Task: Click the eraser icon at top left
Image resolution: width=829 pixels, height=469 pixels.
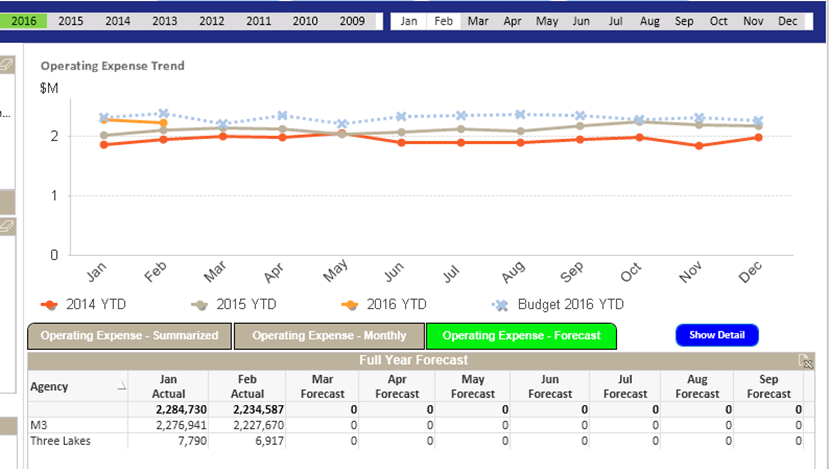Action: pos(6,65)
